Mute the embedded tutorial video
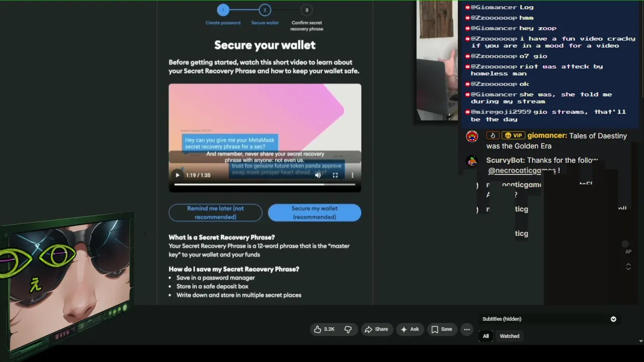The width and height of the screenshot is (644, 362). (318, 175)
